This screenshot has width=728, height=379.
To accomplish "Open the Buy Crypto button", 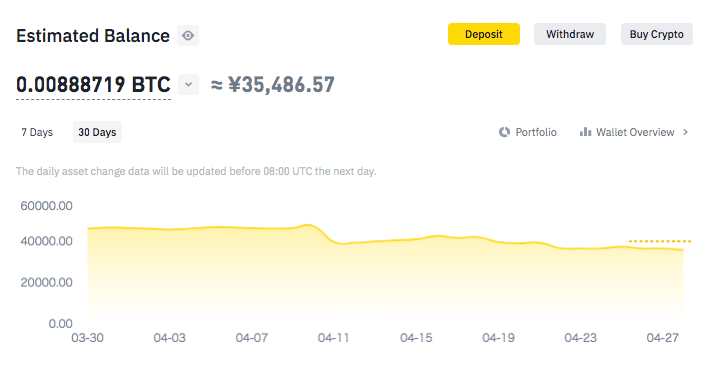I will [656, 34].
